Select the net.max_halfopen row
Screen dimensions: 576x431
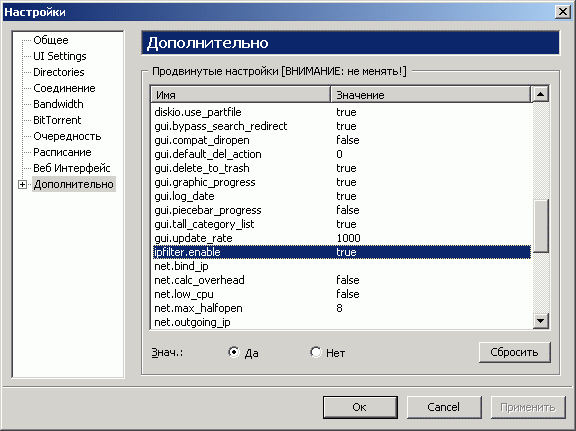pos(342,308)
